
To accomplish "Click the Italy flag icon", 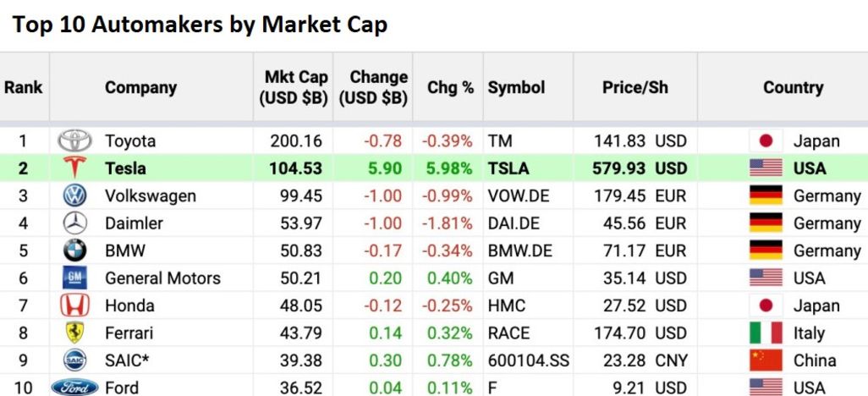I will pyautogui.click(x=766, y=333).
